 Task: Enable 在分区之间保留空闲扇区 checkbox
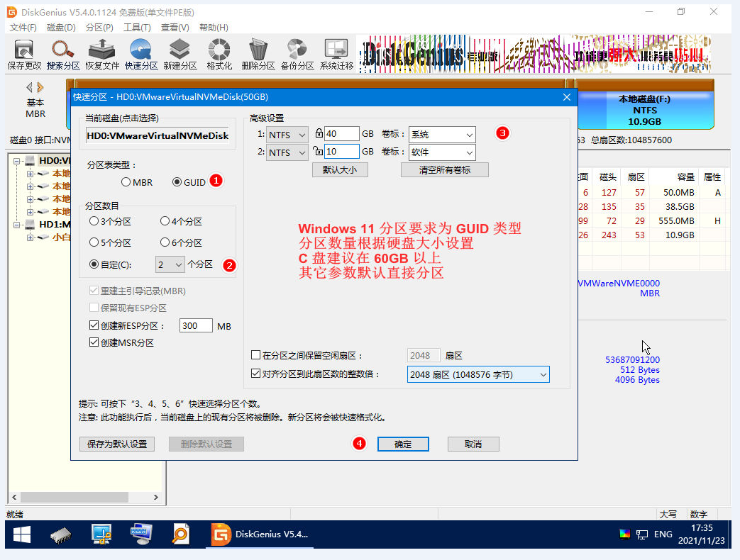tap(256, 355)
